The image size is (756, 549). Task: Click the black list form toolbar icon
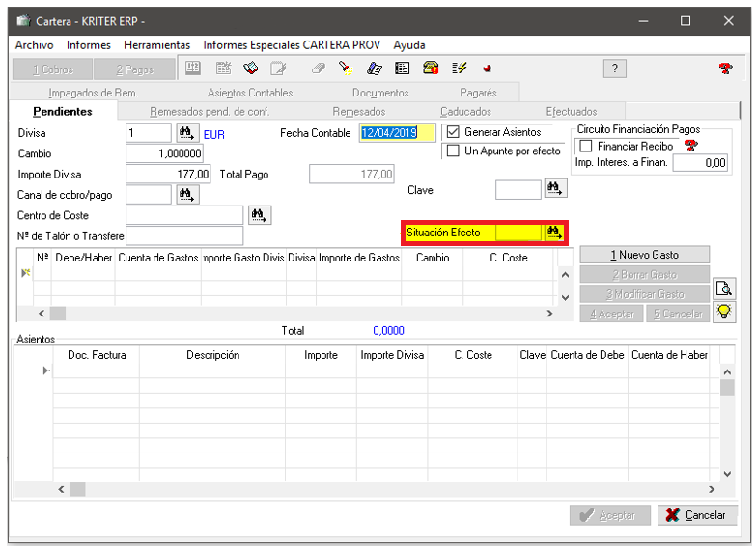pos(402,69)
